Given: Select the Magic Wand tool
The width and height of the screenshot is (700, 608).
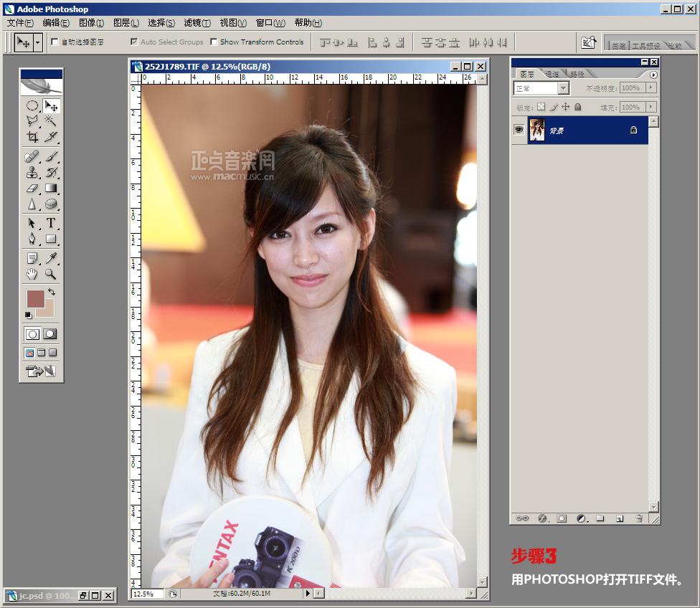Looking at the screenshot, I should [x=51, y=120].
